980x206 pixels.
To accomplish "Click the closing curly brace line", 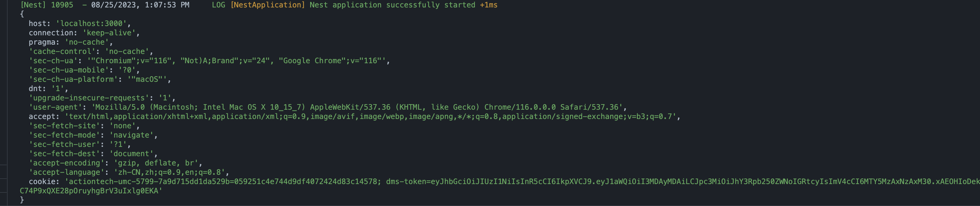I will point(22,200).
